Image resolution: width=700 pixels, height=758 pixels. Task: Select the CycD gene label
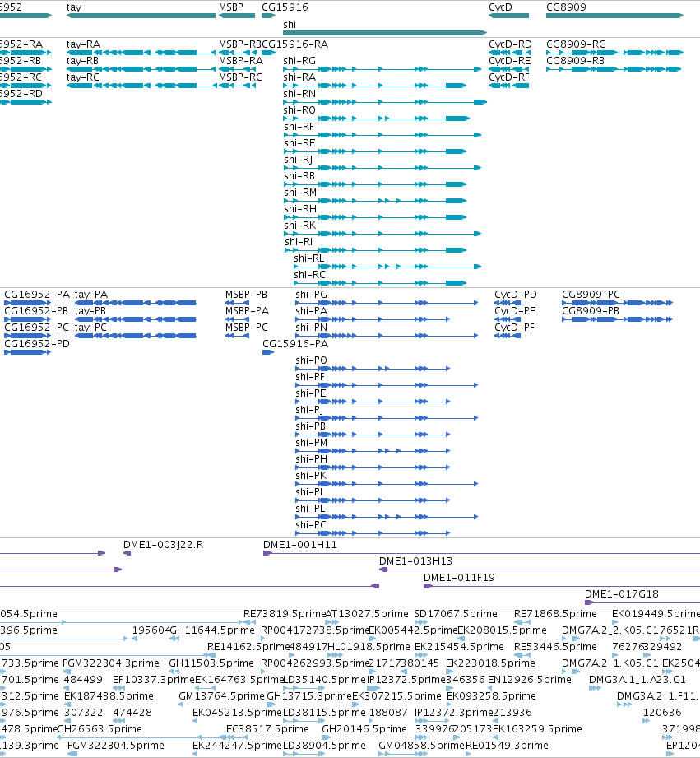(500, 7)
